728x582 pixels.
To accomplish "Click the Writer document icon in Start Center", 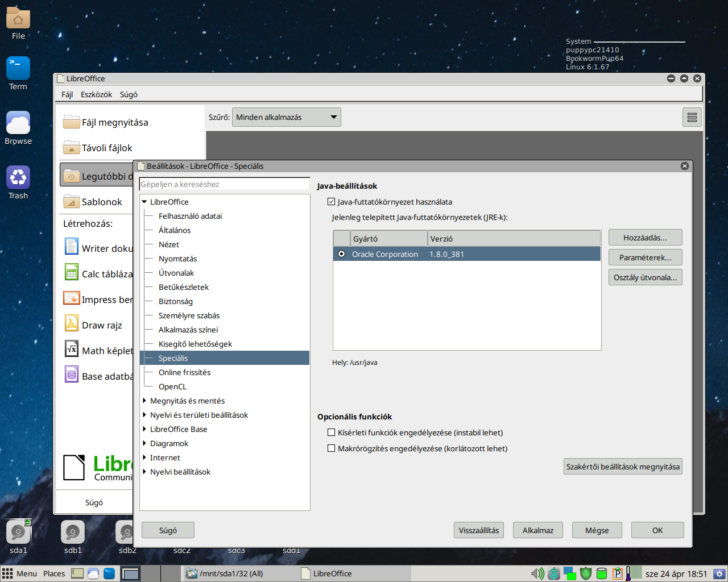I will 72,247.
